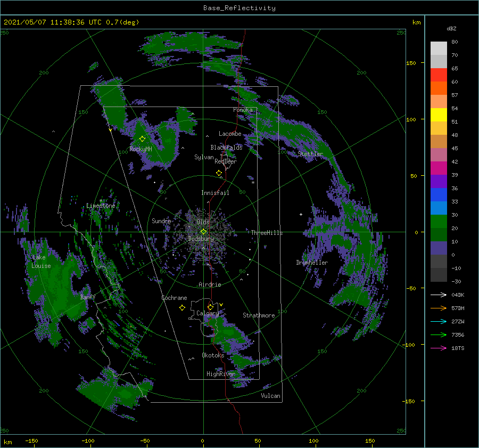Viewport: 479px width, 448px height.
Task: Click the Ponoka label
Action: click(x=243, y=110)
